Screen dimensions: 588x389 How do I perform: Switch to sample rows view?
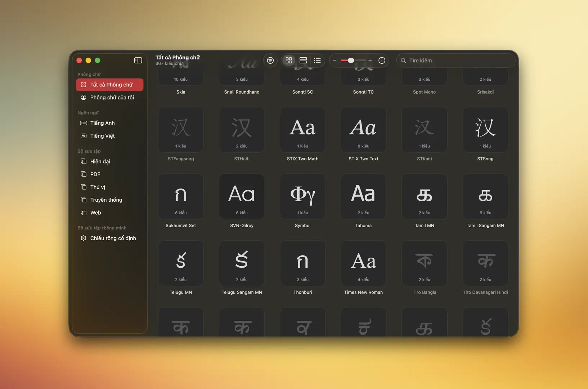tap(303, 61)
